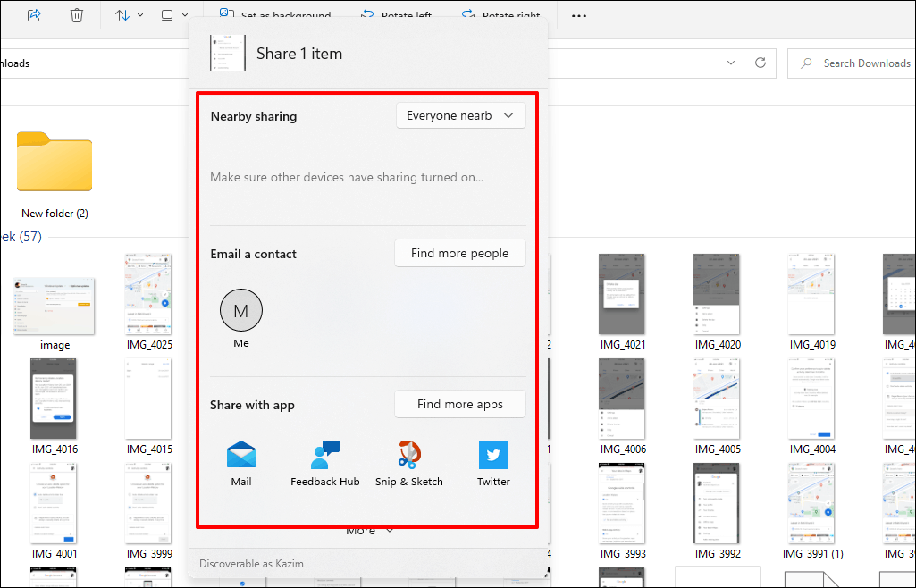Click the Refresh icon in address bar
Screen dimensions: 916x588
point(760,63)
